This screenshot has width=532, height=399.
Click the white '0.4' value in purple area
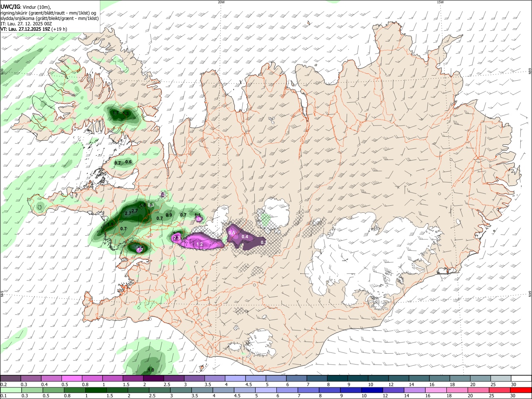tap(245, 237)
